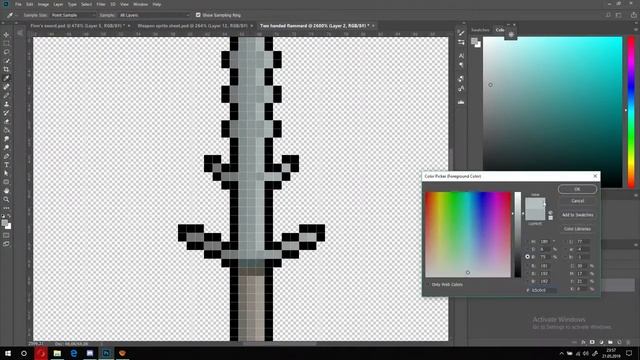Open the Image menu
Viewport: 640px width, 360px height.
(43, 4)
